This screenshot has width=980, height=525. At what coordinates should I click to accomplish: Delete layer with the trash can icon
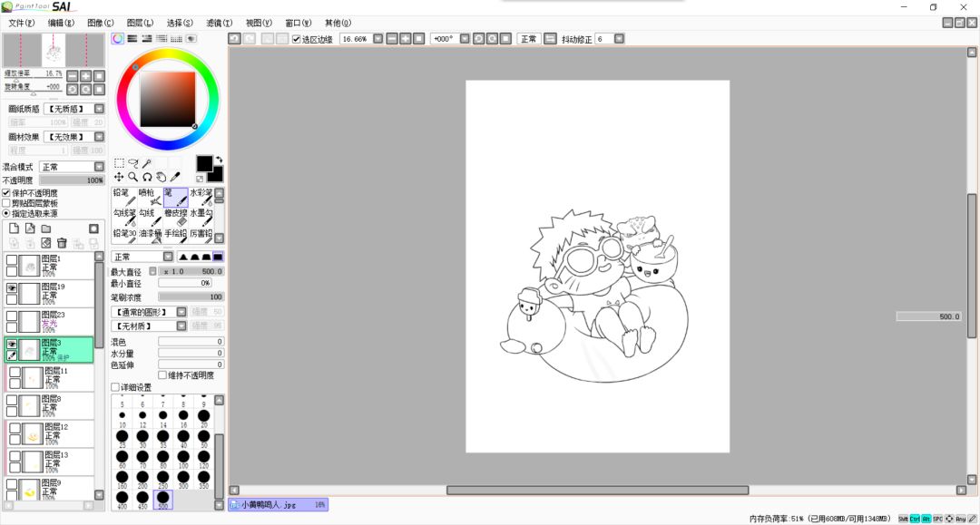[x=62, y=243]
